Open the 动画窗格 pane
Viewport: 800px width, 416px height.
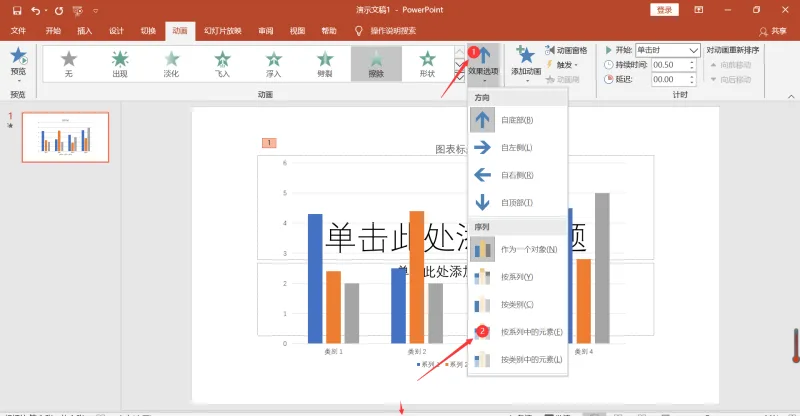pos(566,50)
